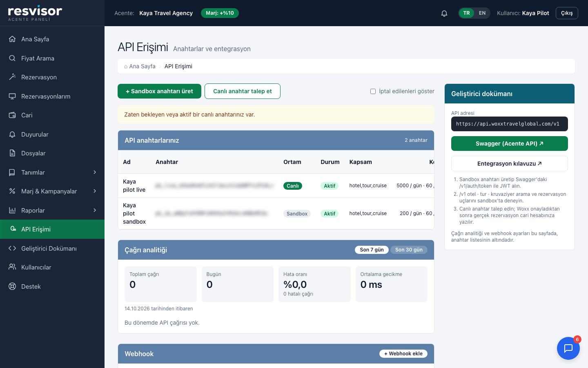Click the Çıkış logout button
Screen dimensions: 588x368
click(x=567, y=13)
